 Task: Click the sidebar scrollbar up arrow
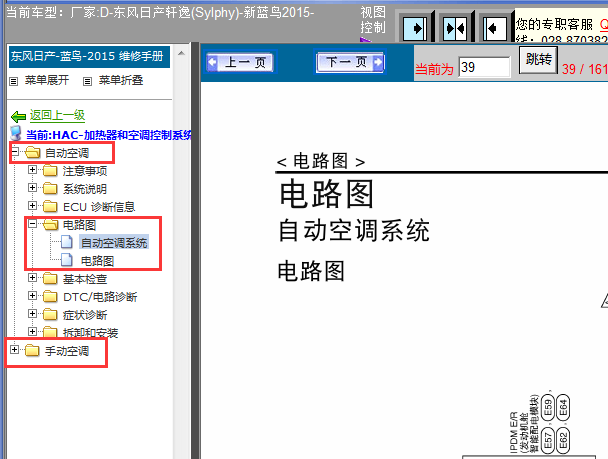pyautogui.click(x=181, y=53)
